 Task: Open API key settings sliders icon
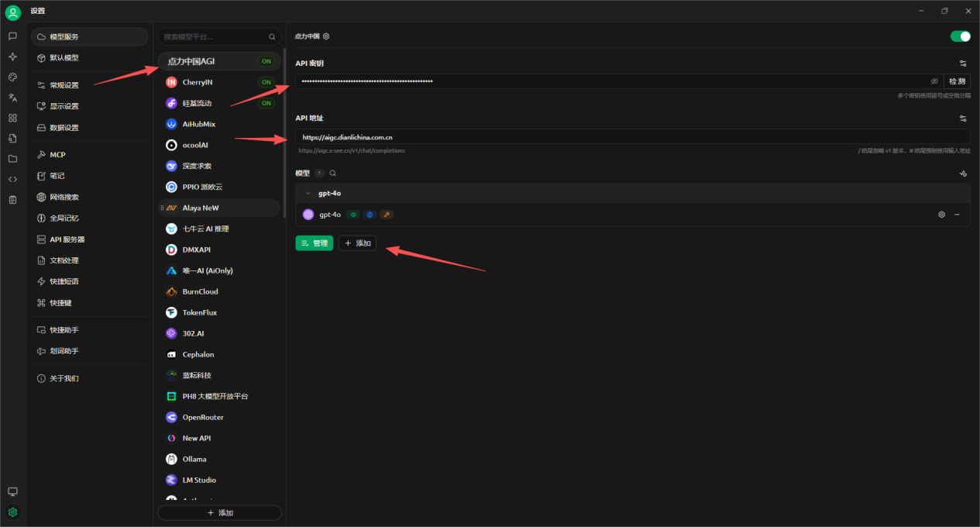point(963,63)
